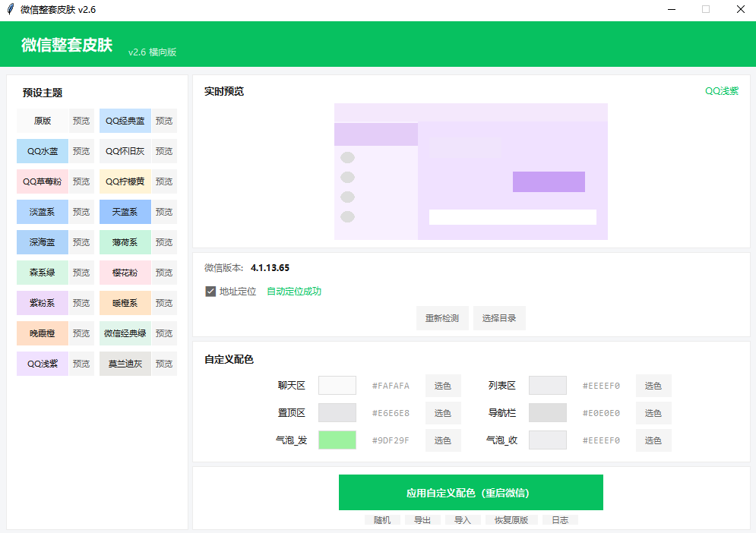Select the 淡蓝系 preset theme

pyautogui.click(x=43, y=212)
